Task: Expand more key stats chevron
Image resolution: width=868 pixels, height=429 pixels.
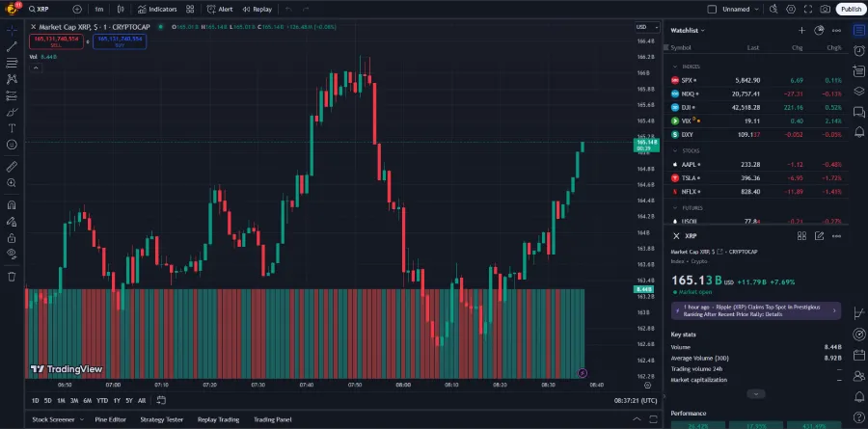Action: (755, 394)
